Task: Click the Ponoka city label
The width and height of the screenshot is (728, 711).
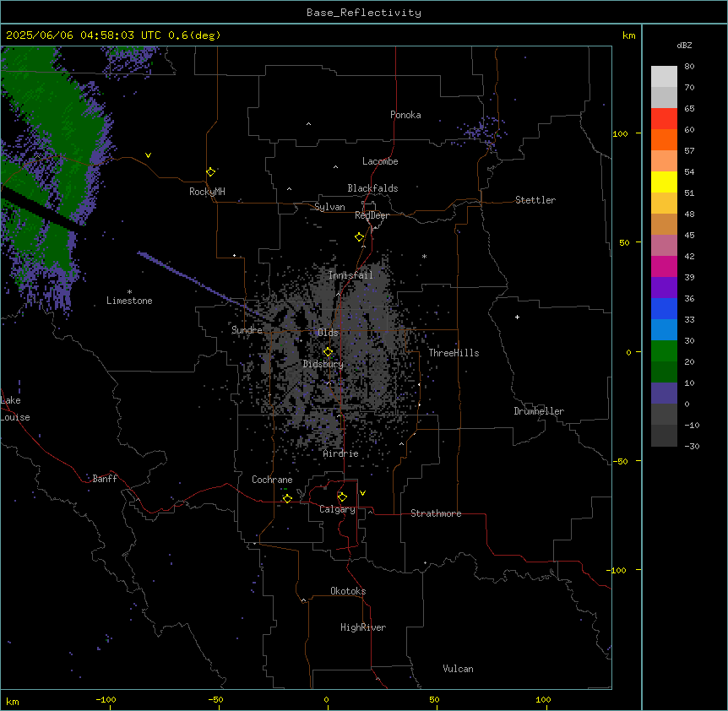Action: (x=405, y=115)
